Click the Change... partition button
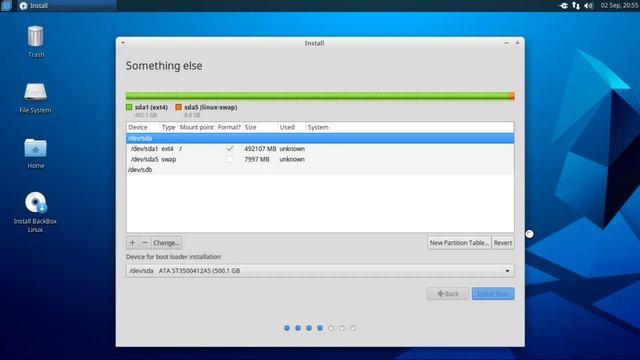Image resolution: width=640 pixels, height=360 pixels. [166, 242]
